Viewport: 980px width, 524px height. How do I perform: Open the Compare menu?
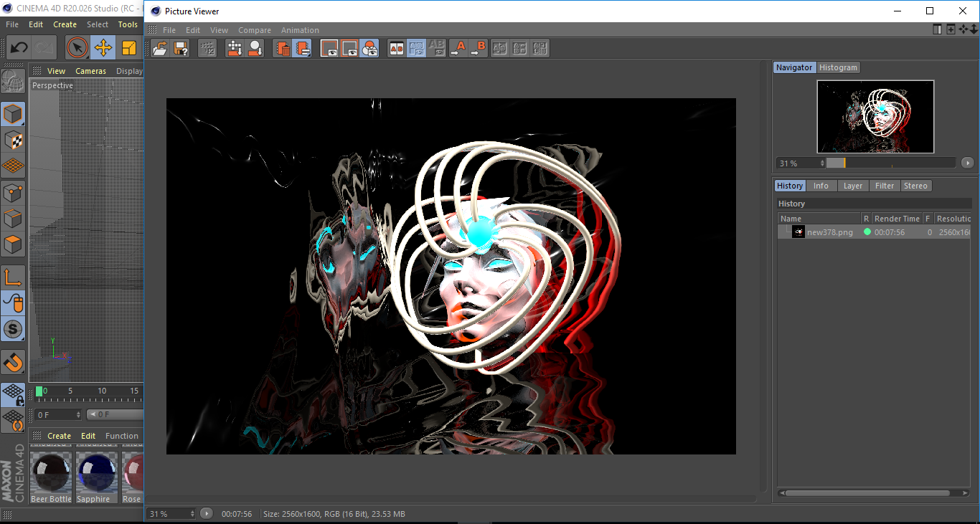click(x=255, y=30)
